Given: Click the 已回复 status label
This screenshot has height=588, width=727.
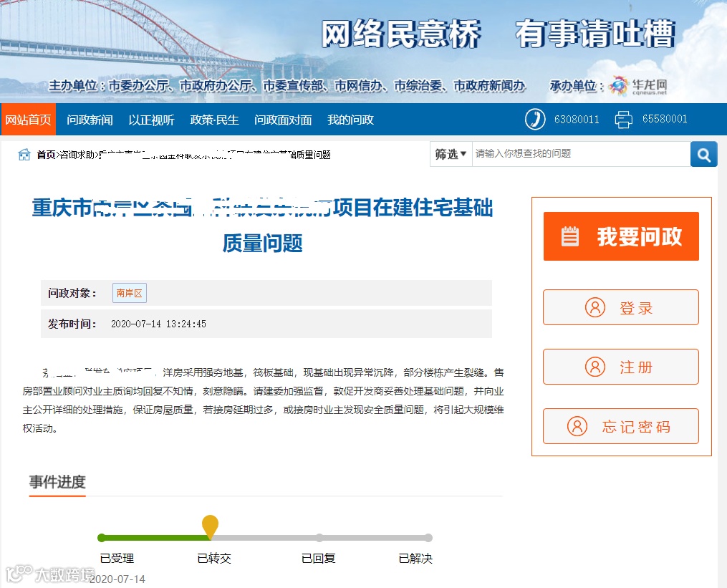Looking at the screenshot, I should click(319, 559).
